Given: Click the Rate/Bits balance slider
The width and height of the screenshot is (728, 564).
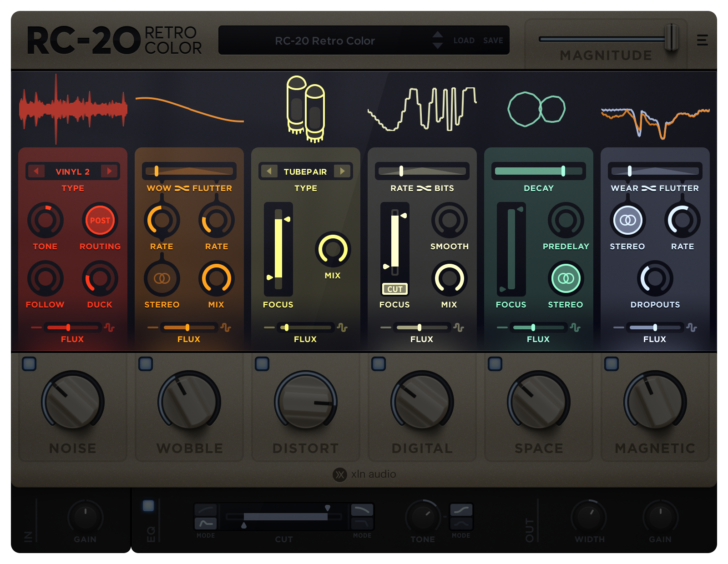Looking at the screenshot, I should click(x=422, y=171).
